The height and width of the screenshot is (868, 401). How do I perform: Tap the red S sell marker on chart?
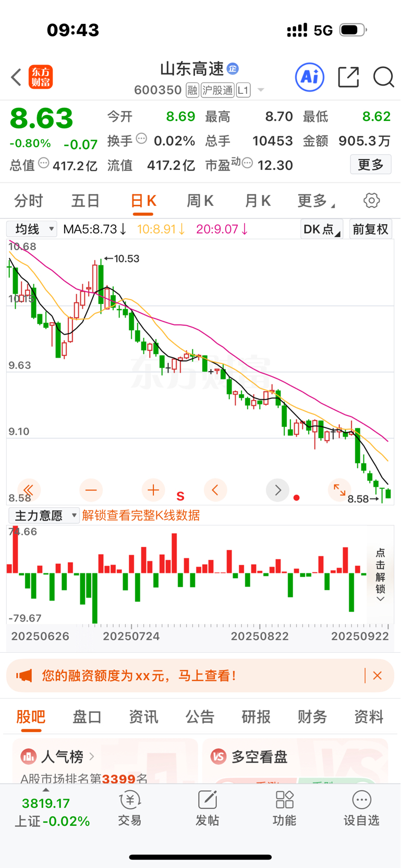pos(180,496)
